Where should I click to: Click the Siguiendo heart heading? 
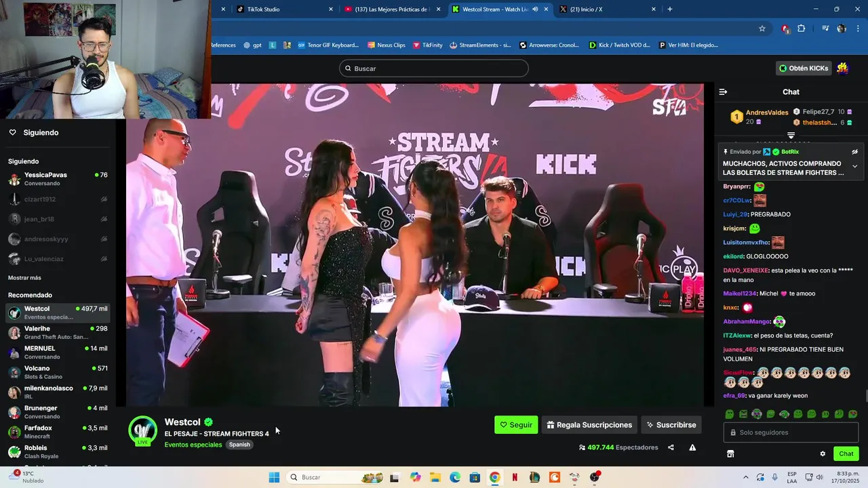34,132
